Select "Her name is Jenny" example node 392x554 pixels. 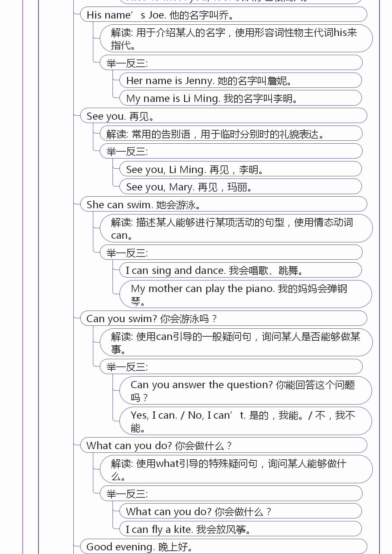[240, 81]
